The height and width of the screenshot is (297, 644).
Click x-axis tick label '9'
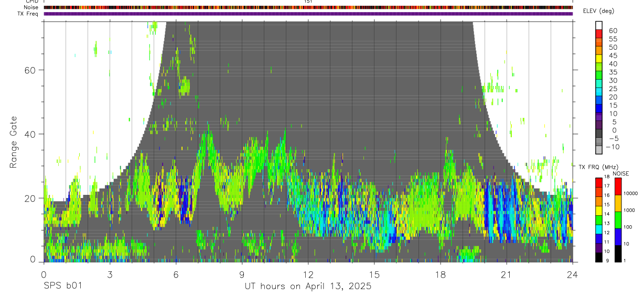(242, 274)
